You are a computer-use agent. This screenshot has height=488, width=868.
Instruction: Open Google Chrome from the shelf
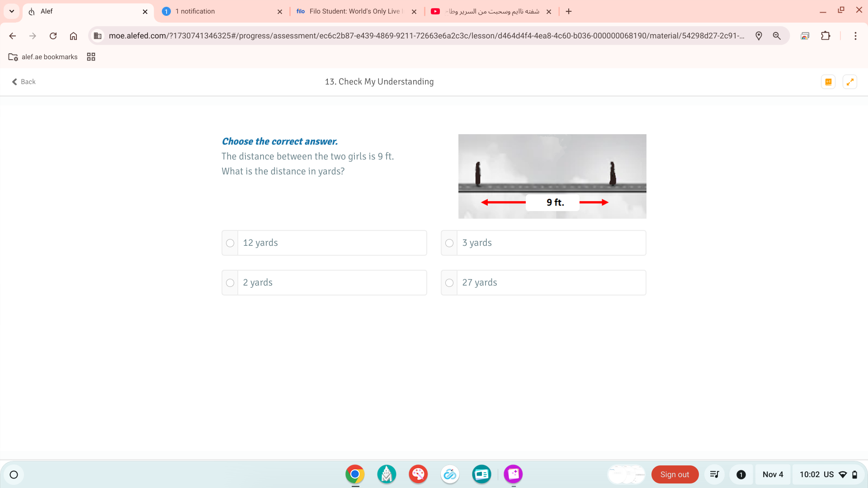[355, 474]
